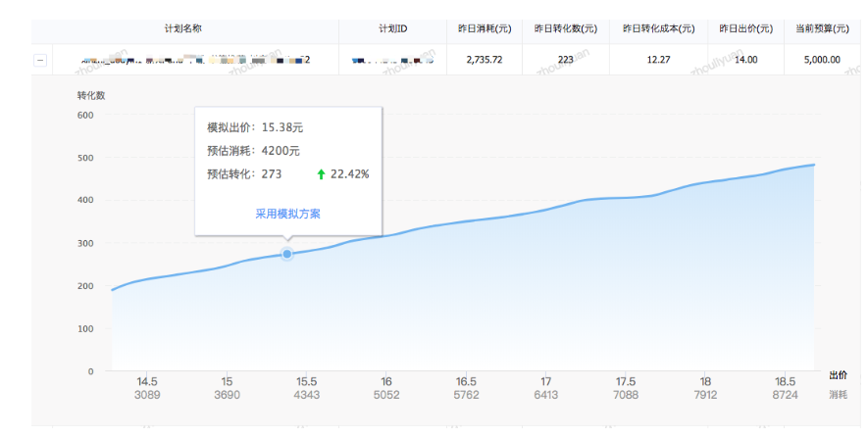
Task: Click the 15.5 bid axis label
Action: pyautogui.click(x=307, y=381)
